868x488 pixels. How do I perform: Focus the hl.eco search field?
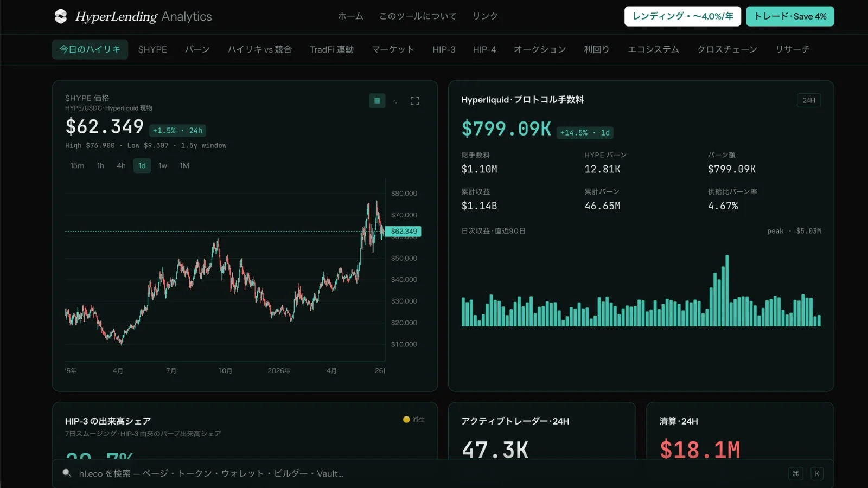[x=443, y=473]
